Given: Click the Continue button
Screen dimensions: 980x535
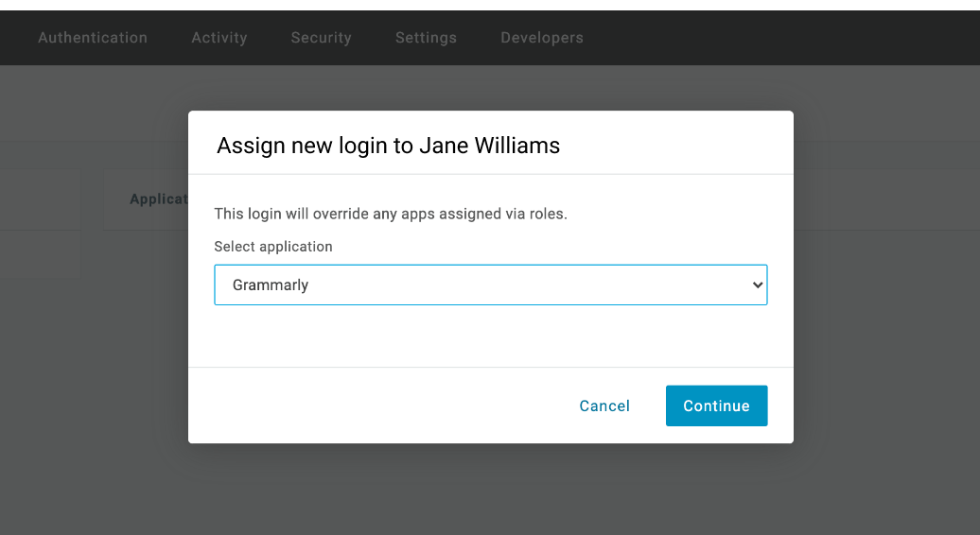Looking at the screenshot, I should pyautogui.click(x=716, y=406).
